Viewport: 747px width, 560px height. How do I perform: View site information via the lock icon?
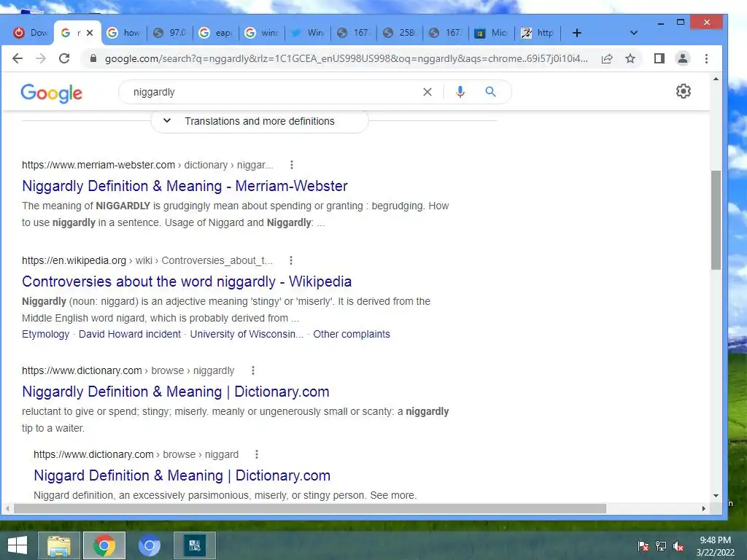[x=93, y=58]
